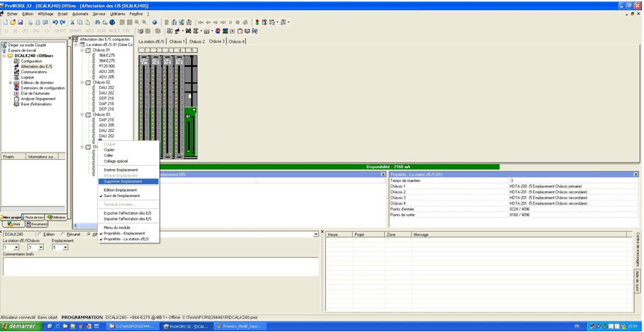Click the green module in rack slot 5
The image size is (644, 332).
coord(190,132)
